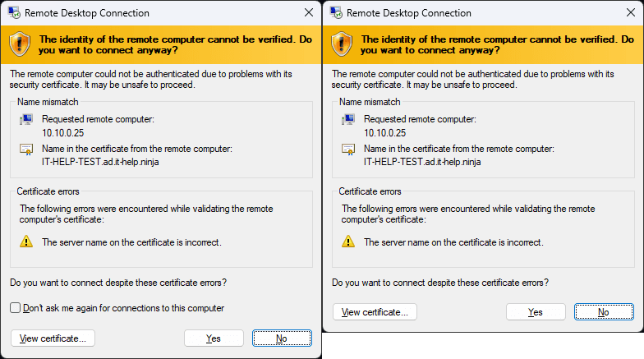Click "Name mismatch" group label in right dialog
Image resolution: width=644 pixels, height=359 pixels.
click(x=370, y=102)
